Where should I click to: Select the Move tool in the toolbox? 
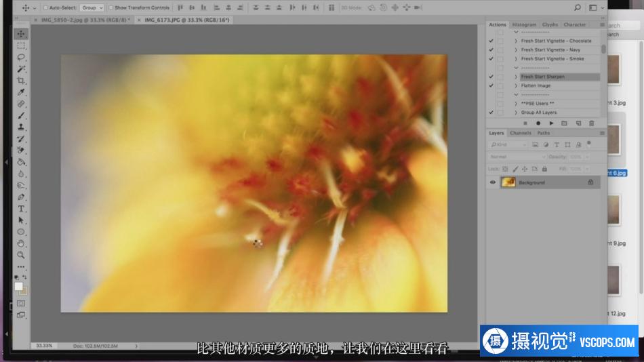(21, 34)
